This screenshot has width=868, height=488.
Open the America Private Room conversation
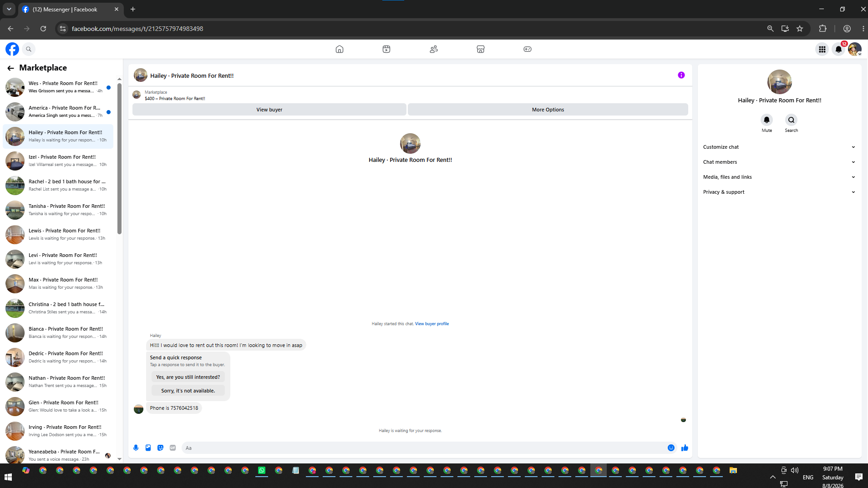[58, 112]
